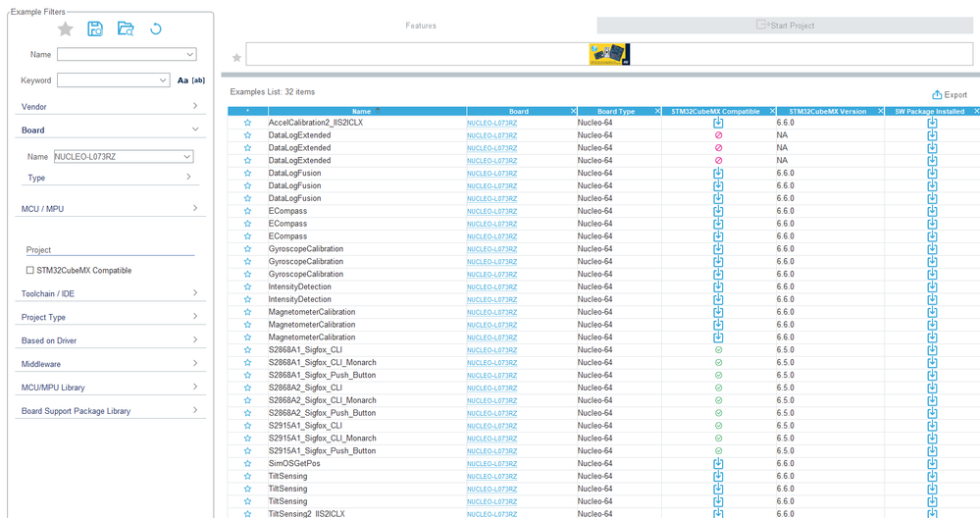The image size is (980, 518).
Task: Open NUCLEO-L073RZ link in S2915A1_Sigfox_CLI row
Action: [x=491, y=426]
